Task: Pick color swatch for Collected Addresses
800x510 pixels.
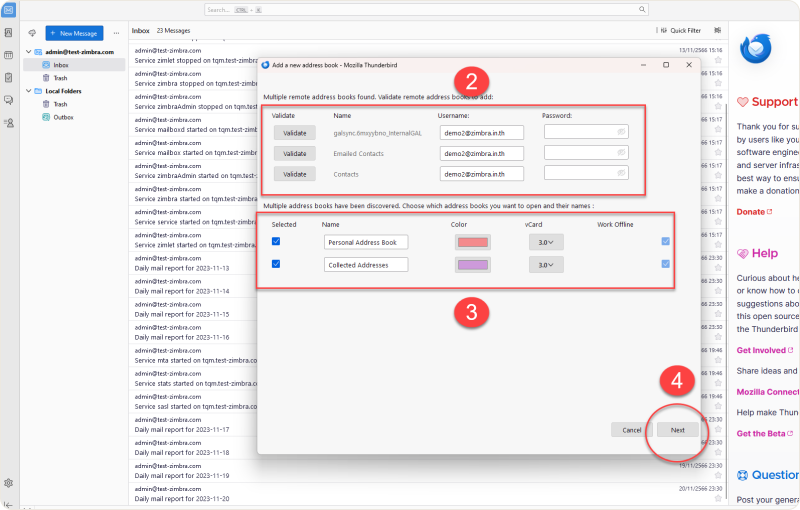Action: click(x=473, y=265)
